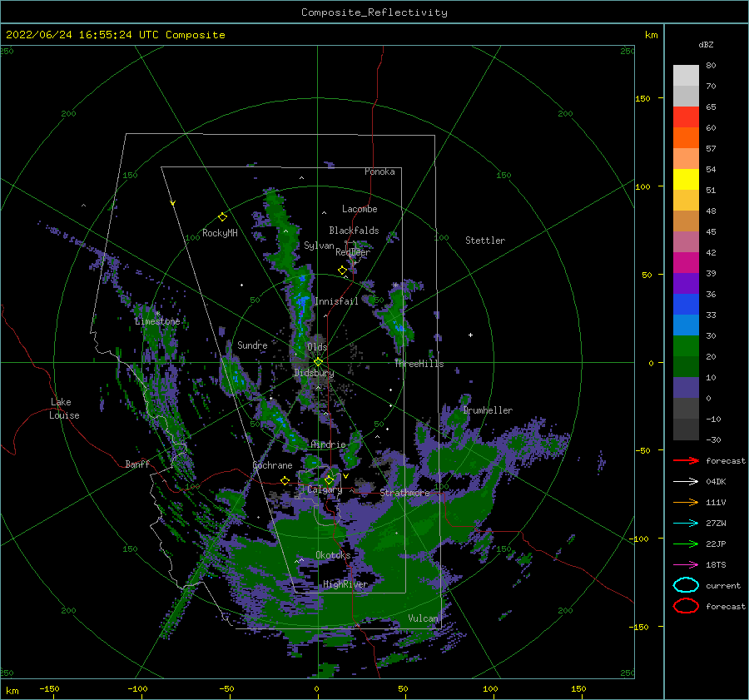Click the blue 33-36 dBZ color swatch
Screen dimensions: 749x700
pyautogui.click(x=686, y=305)
